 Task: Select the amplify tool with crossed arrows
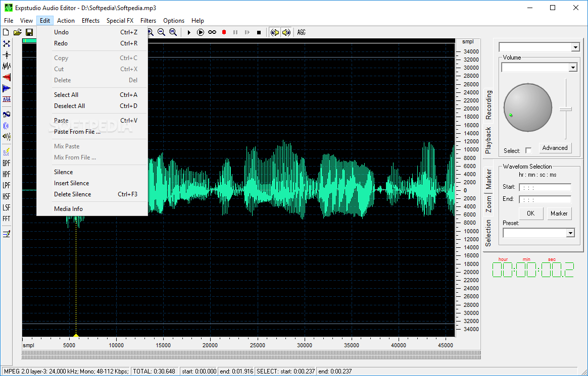7,44
